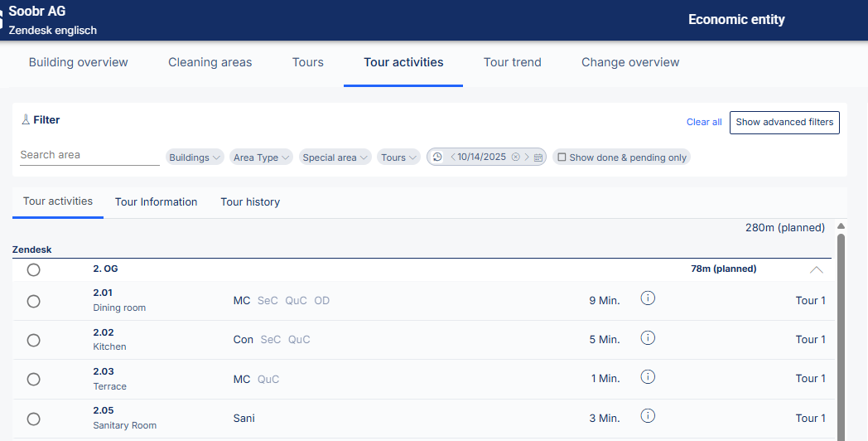Image resolution: width=868 pixels, height=441 pixels.
Task: Enable Show done & pending only checkbox
Action: [x=562, y=157]
